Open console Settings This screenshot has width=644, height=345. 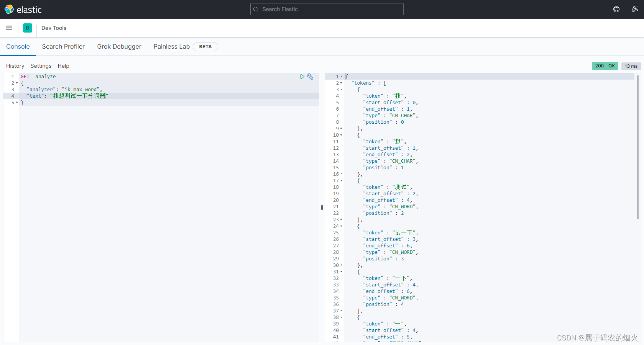(41, 66)
